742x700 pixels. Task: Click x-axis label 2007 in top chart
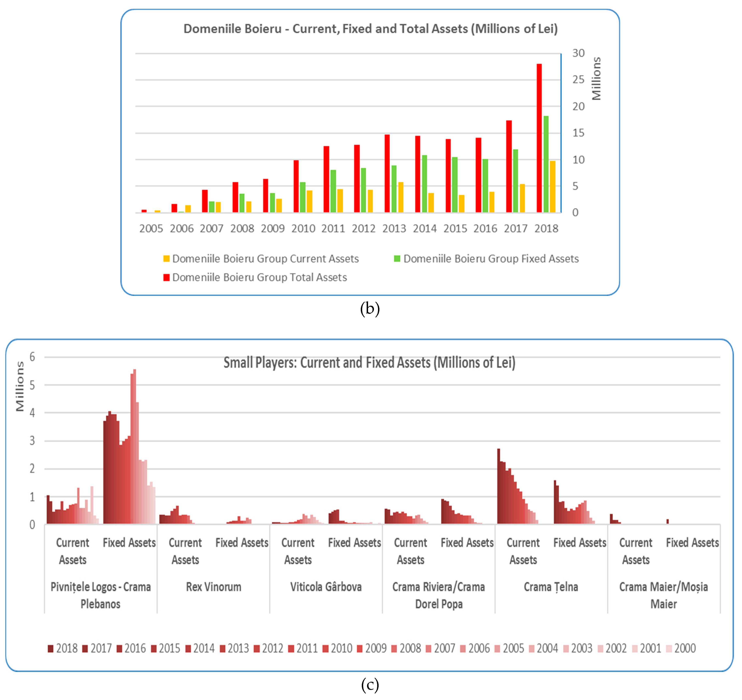[x=212, y=228]
